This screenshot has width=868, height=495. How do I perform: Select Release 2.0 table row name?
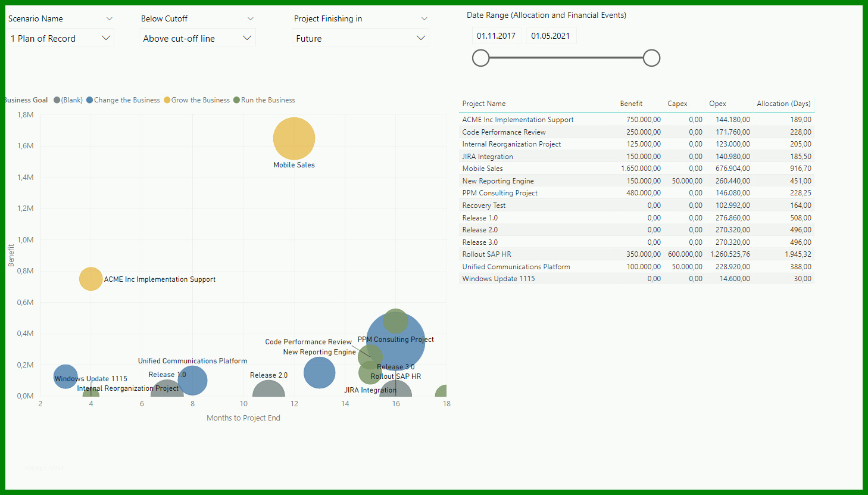[480, 230]
